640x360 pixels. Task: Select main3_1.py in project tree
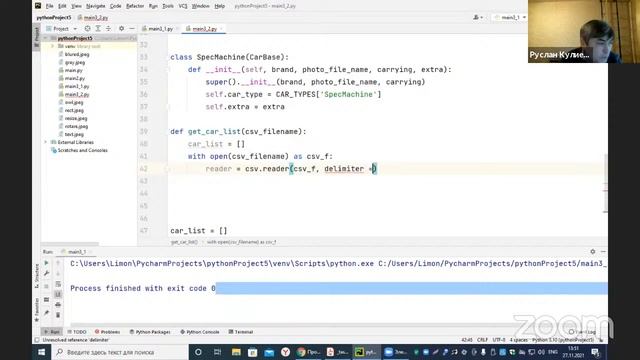(77, 87)
